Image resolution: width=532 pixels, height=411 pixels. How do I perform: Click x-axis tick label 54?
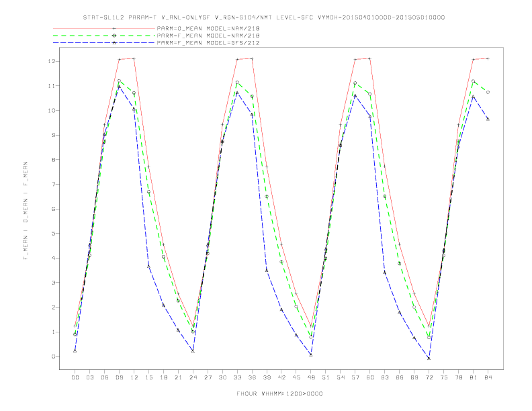341,377
